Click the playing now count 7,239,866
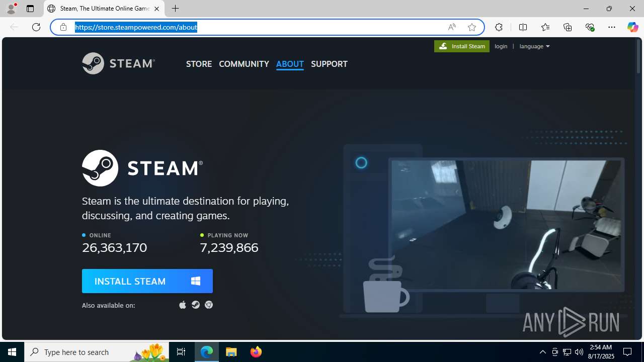644x362 pixels. pyautogui.click(x=229, y=247)
